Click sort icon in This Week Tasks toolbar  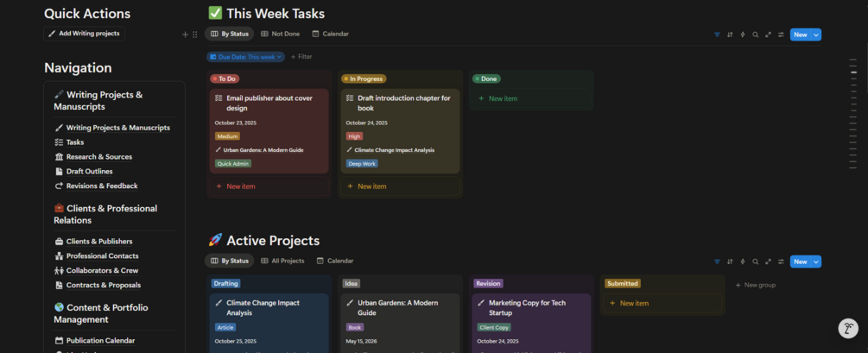730,35
